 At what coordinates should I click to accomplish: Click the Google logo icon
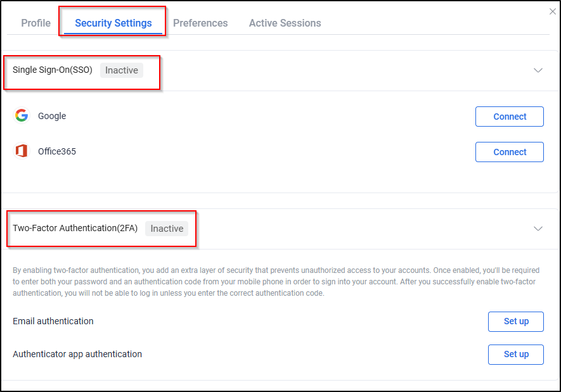(x=22, y=116)
